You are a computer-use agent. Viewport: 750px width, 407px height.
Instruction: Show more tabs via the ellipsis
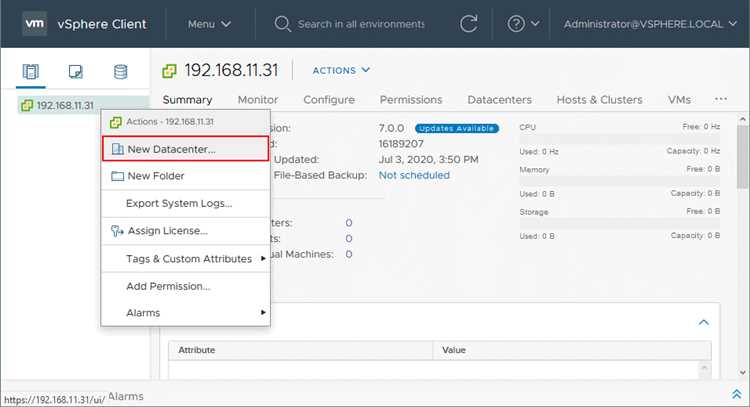(721, 99)
